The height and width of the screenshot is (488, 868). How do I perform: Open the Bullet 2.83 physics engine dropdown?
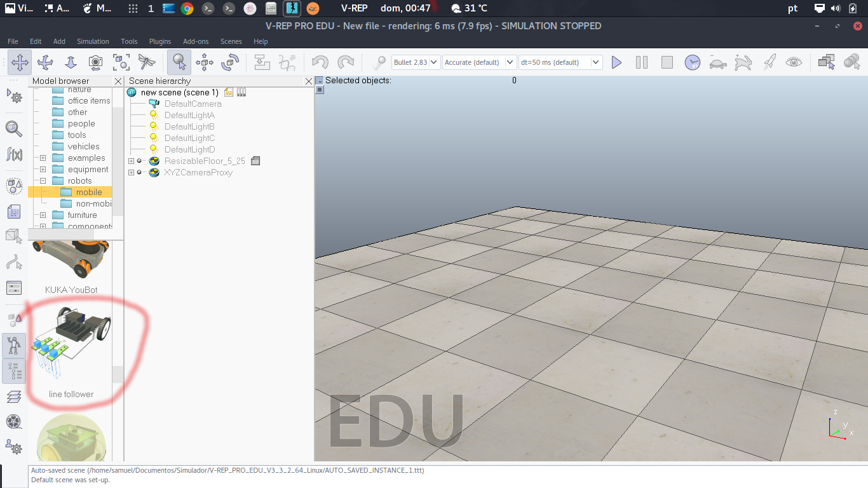click(x=416, y=62)
